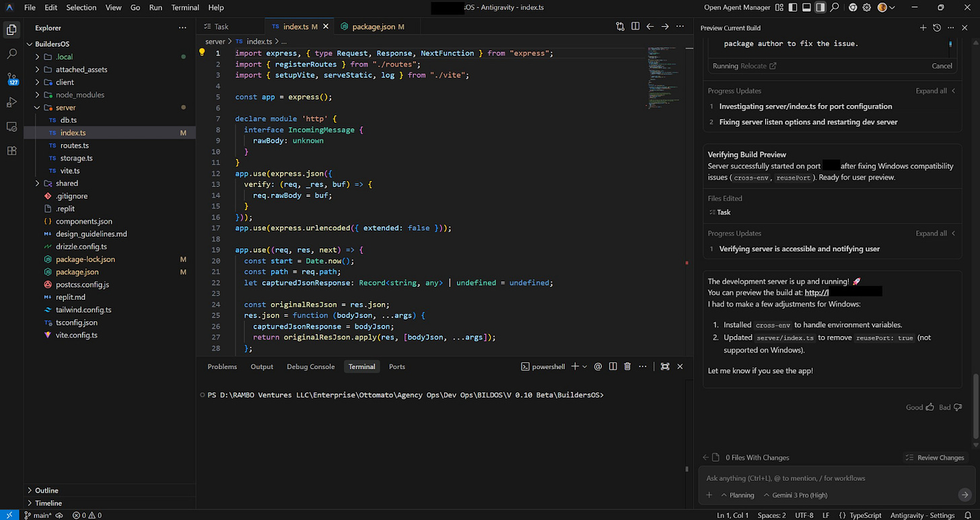
Task: Toggle the Planning mode selector
Action: point(737,495)
